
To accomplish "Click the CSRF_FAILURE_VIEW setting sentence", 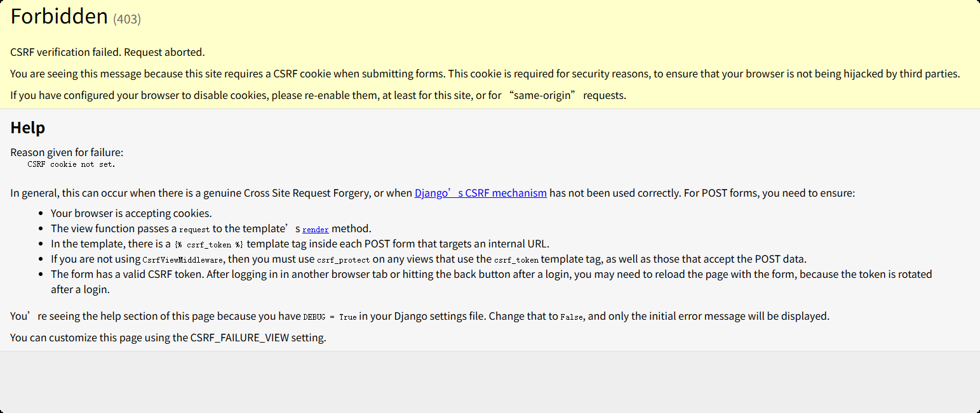I will [168, 338].
